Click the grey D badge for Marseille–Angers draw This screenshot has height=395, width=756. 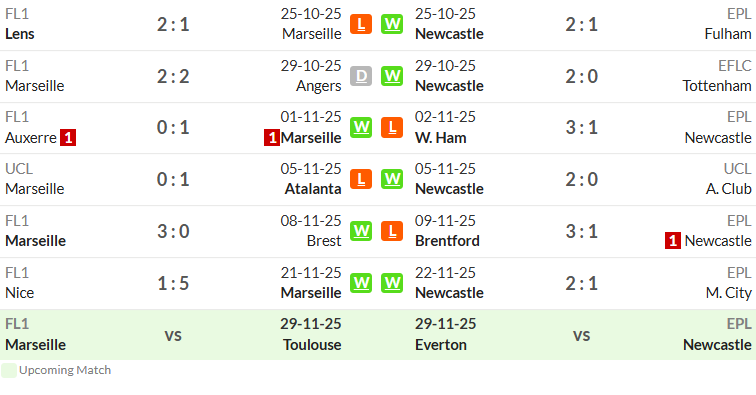click(x=361, y=76)
